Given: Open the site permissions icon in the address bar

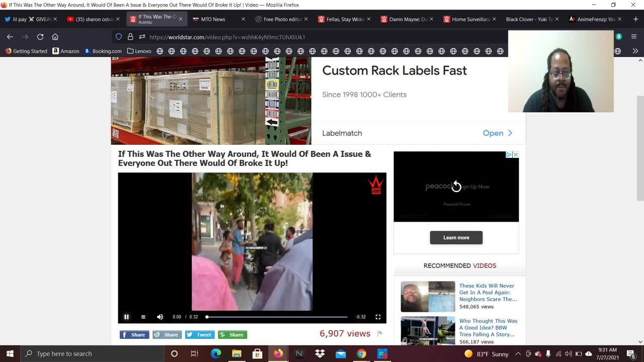Looking at the screenshot, I should tap(142, 37).
